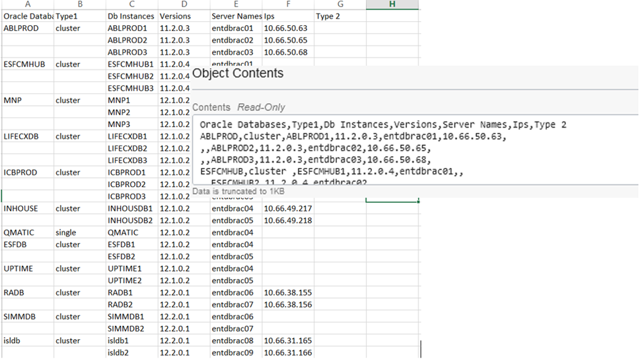Image resolution: width=644 pixels, height=359 pixels.
Task: Select the isldb2 instance cell
Action: click(132, 352)
